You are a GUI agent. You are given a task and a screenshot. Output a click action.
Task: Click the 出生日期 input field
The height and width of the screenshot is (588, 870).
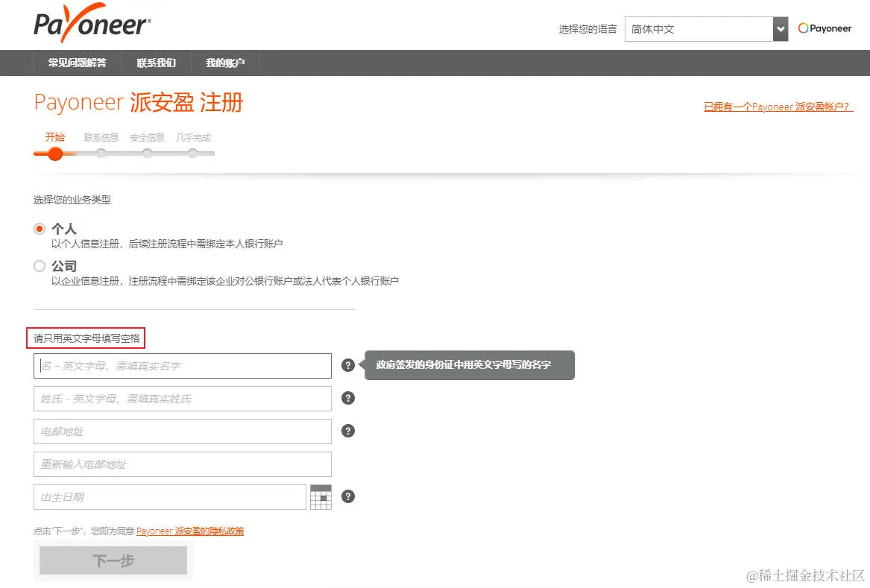point(169,496)
